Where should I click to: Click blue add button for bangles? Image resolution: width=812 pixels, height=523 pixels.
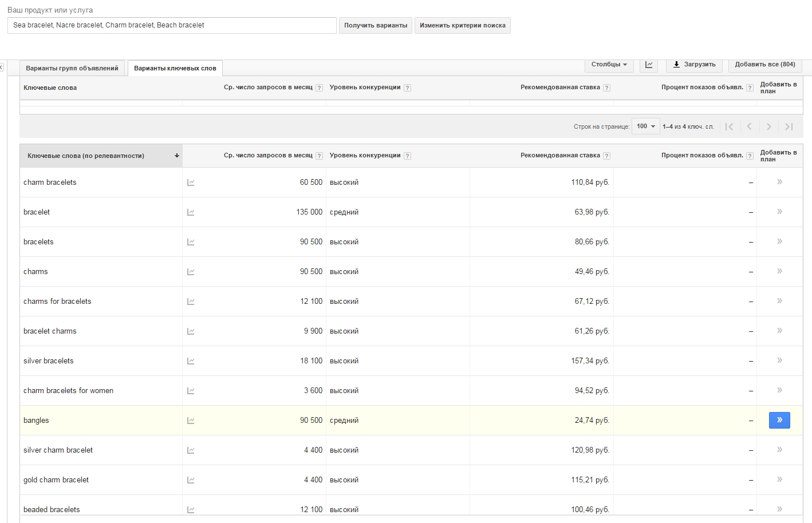coord(779,420)
